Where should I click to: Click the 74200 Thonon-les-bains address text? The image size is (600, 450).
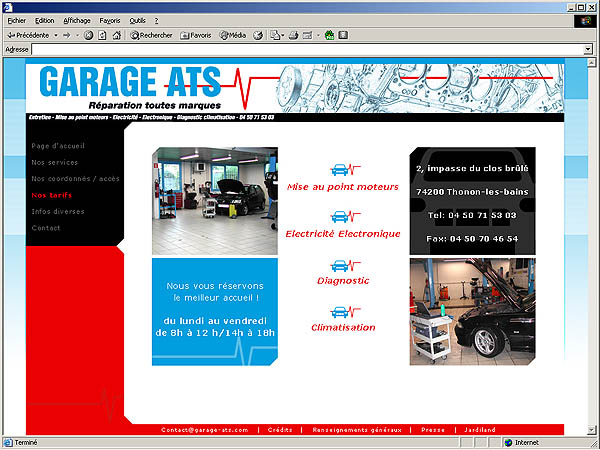coord(472,192)
